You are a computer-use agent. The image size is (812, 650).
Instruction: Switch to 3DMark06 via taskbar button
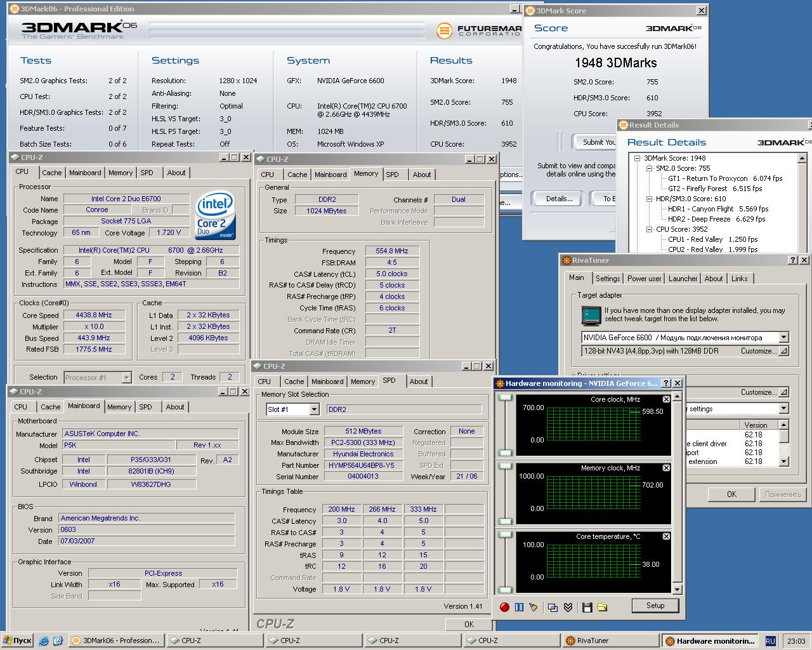(x=115, y=640)
